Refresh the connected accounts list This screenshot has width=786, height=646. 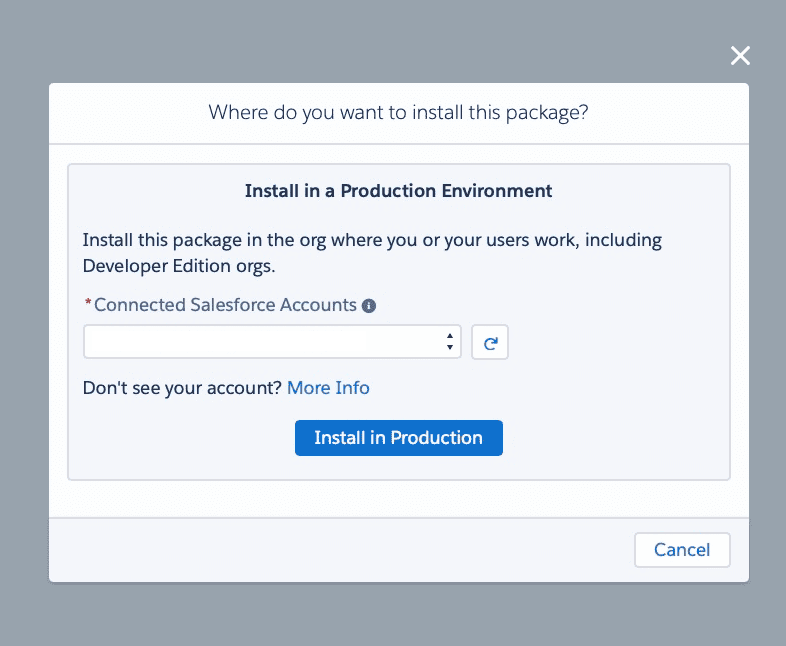click(x=490, y=342)
